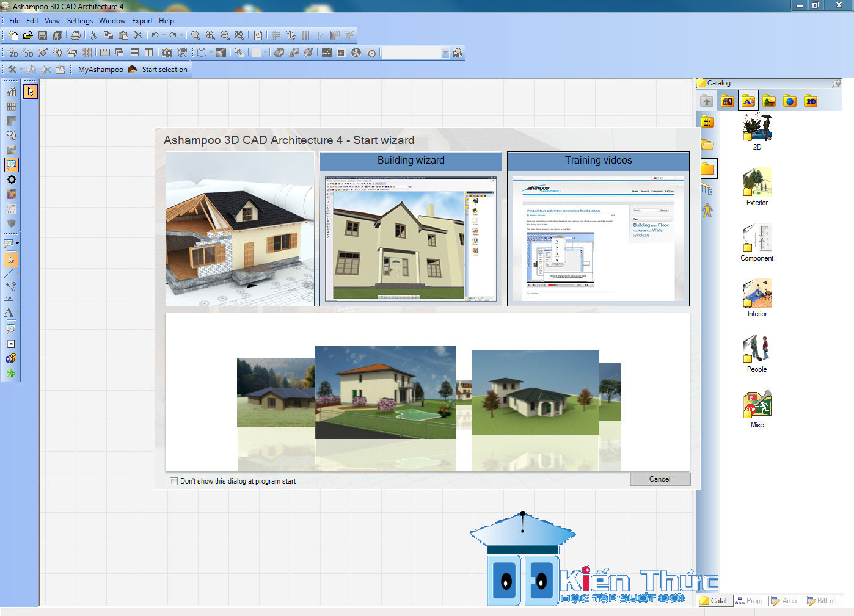Open the Window menu
The height and width of the screenshot is (616, 854).
[112, 21]
